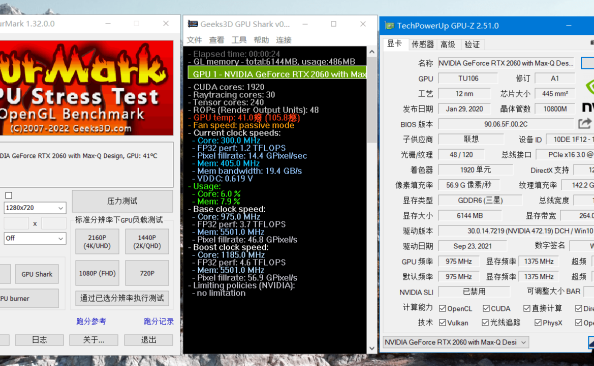Open the GPU selector dropdown at GPU-Z bottom
The width and height of the screenshot is (594, 366).
coord(456,342)
